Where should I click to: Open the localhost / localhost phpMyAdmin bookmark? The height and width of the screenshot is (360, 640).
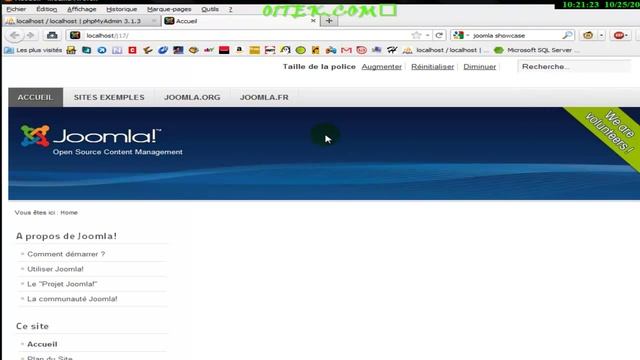click(446, 50)
